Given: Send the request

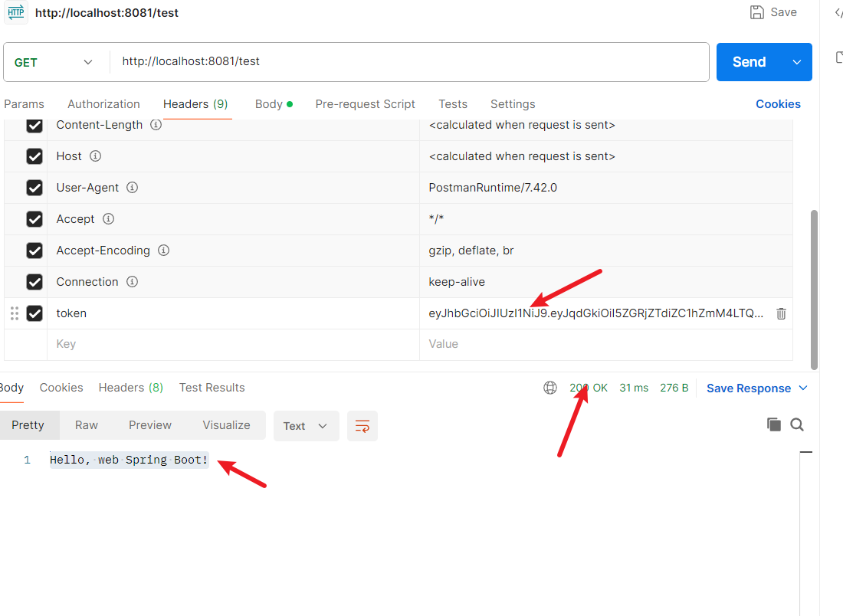Looking at the screenshot, I should (750, 62).
